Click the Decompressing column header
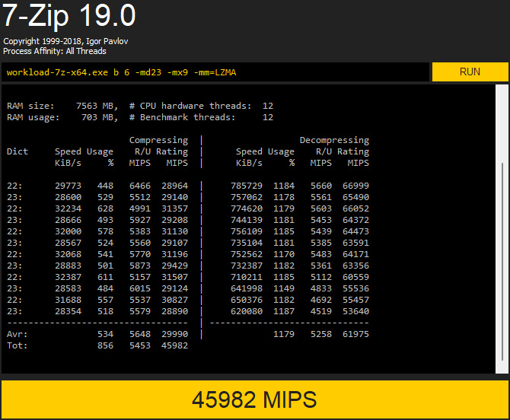 point(334,140)
